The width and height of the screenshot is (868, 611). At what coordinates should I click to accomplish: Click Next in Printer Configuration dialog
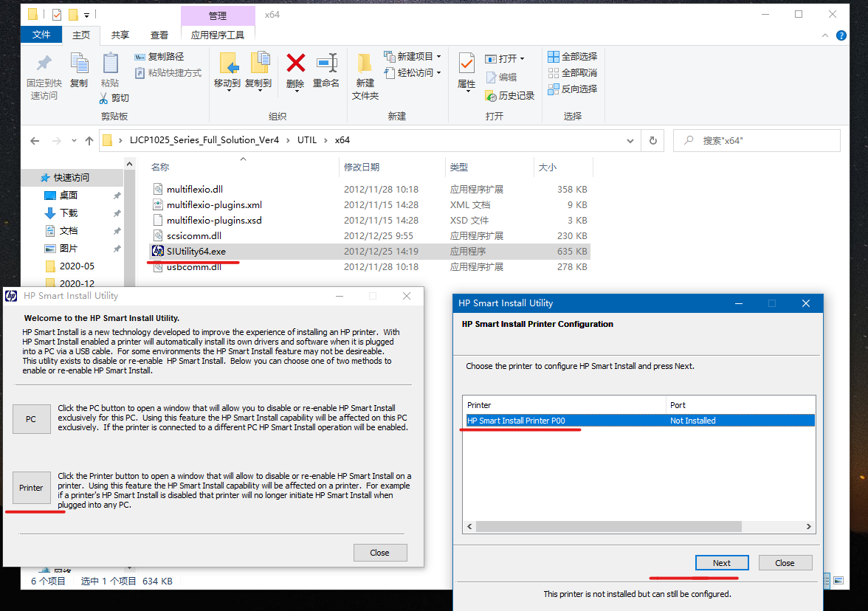click(722, 563)
